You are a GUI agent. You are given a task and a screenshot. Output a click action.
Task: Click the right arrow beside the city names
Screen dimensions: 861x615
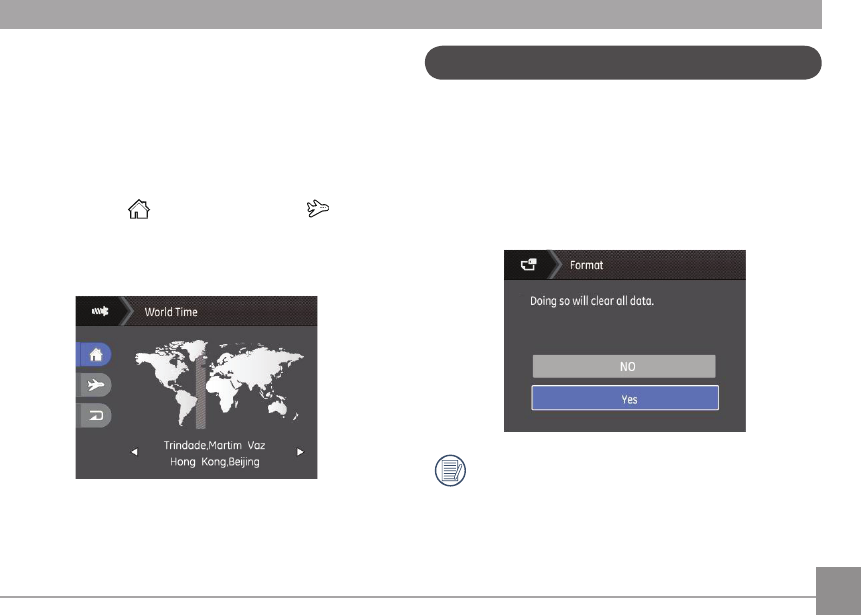pyautogui.click(x=300, y=452)
